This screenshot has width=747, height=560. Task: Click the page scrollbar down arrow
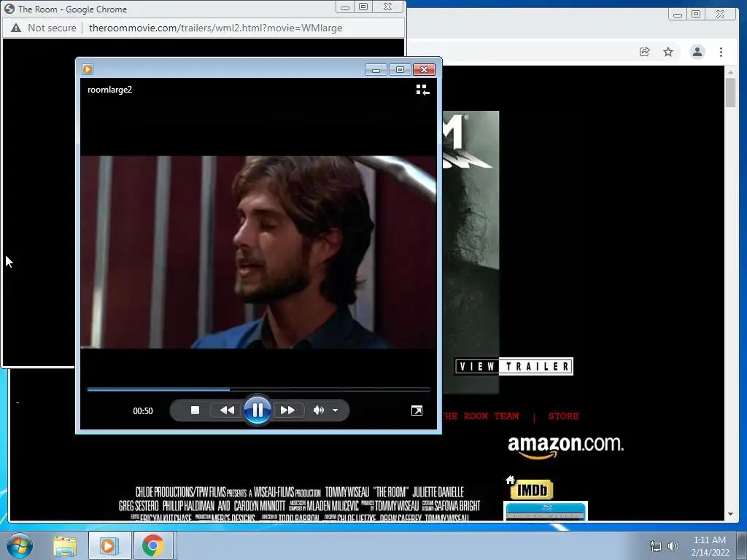click(730, 514)
